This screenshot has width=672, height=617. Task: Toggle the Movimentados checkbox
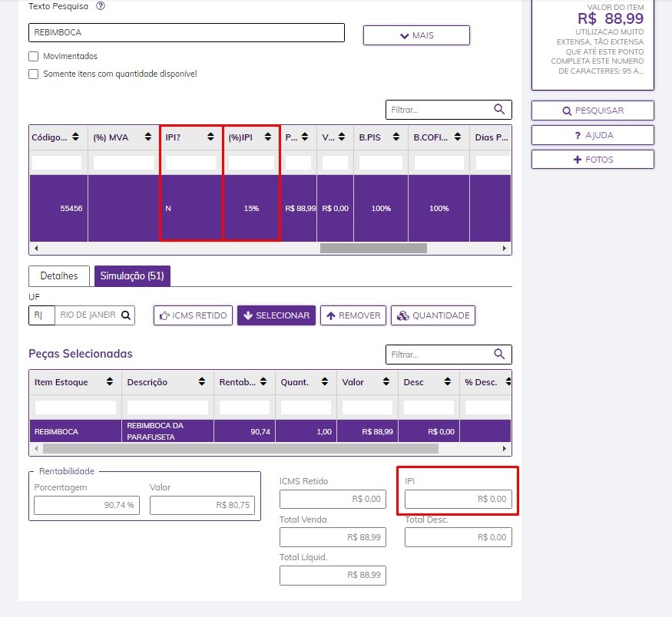pos(34,57)
